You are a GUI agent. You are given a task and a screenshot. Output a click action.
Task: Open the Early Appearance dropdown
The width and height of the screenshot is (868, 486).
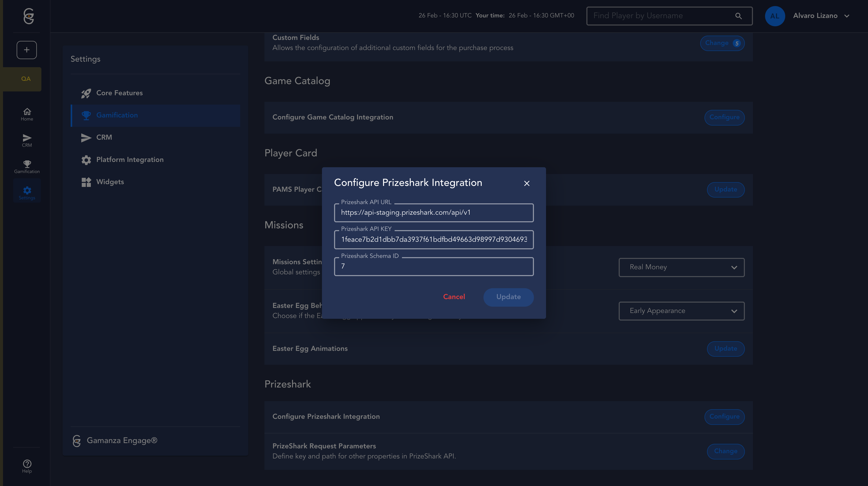(x=681, y=311)
